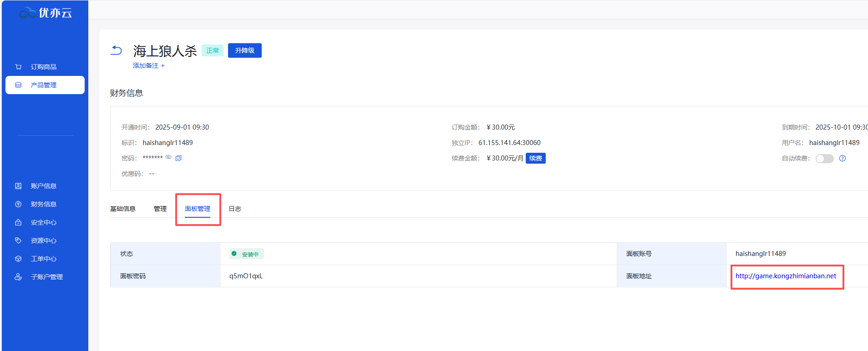Open the 日志 tab
Viewport: 868px width, 351px height.
(235, 209)
